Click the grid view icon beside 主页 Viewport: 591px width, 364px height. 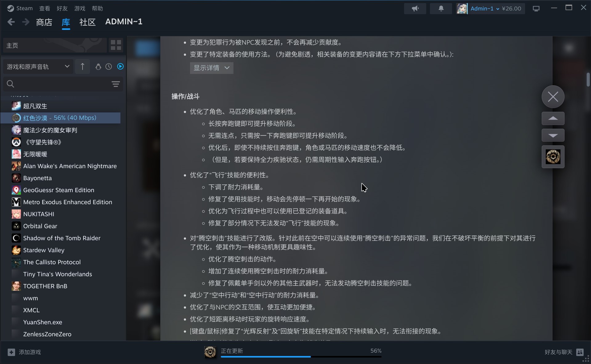click(x=116, y=45)
